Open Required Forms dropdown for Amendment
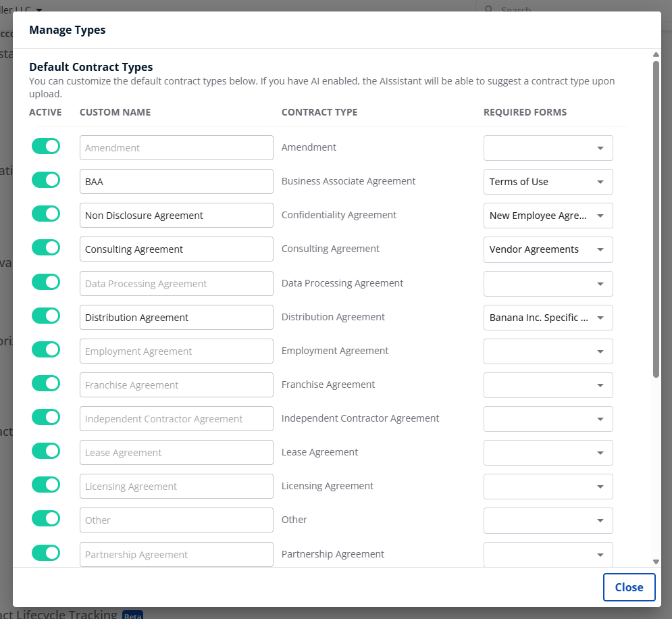The width and height of the screenshot is (672, 619). tap(548, 148)
